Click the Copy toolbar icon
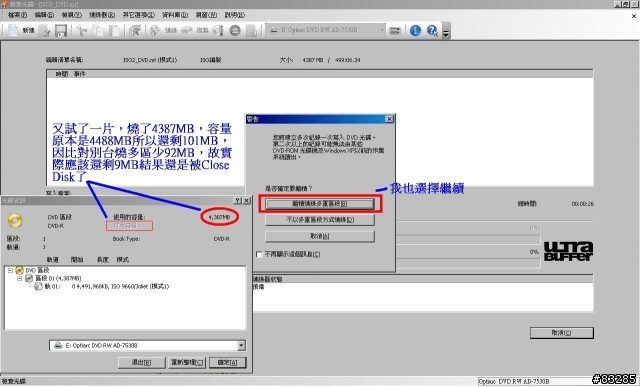The image size is (640, 387). [x=98, y=31]
